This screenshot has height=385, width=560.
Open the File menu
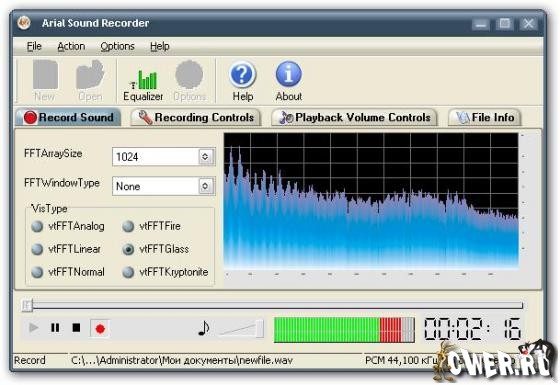(x=34, y=46)
